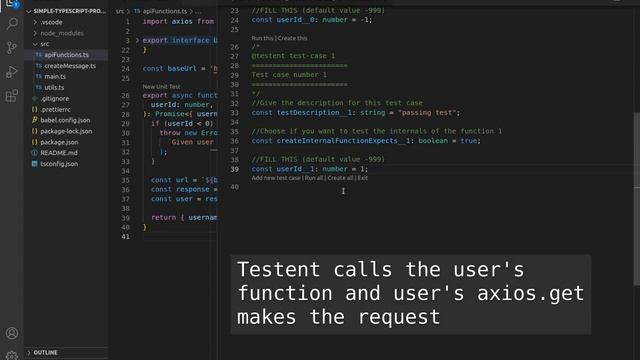The image size is (640, 360).
Task: Click the 'Create all' code lens
Action: pos(340,178)
